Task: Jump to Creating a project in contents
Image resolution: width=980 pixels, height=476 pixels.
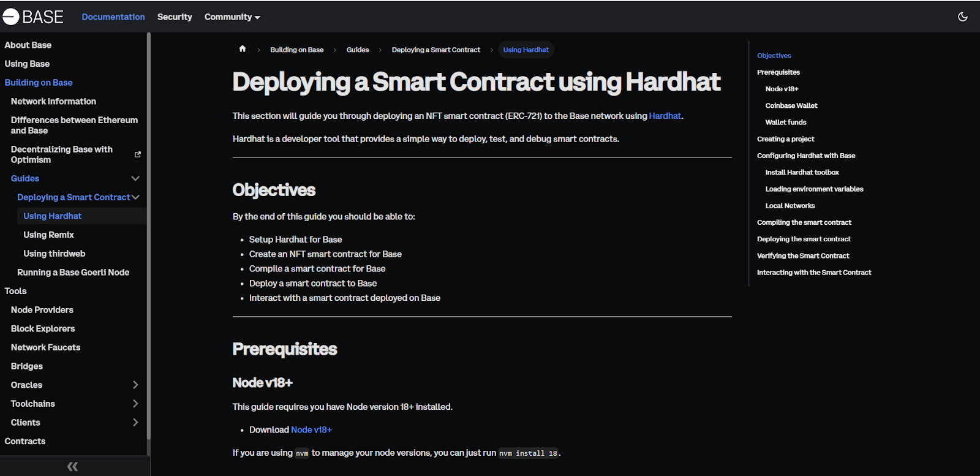Action: (x=786, y=139)
